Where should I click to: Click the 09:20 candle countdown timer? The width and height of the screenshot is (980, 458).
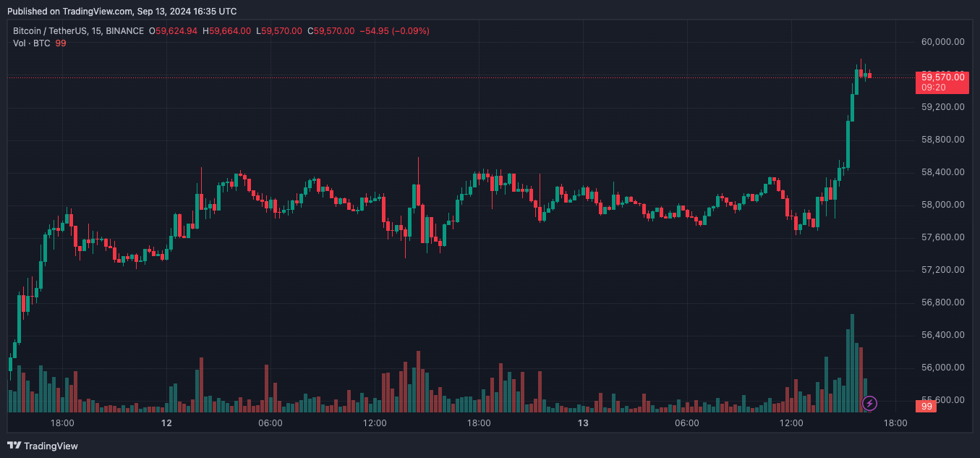pos(934,88)
